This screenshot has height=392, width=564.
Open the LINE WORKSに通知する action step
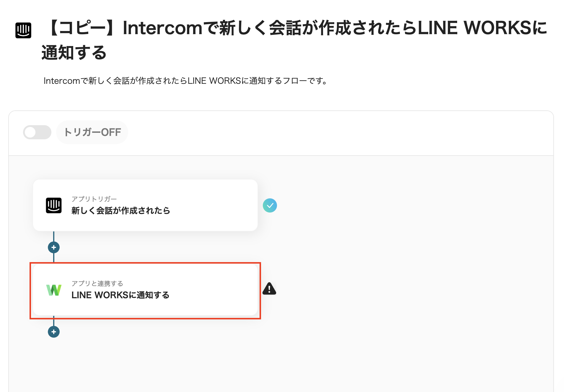pyautogui.click(x=145, y=290)
